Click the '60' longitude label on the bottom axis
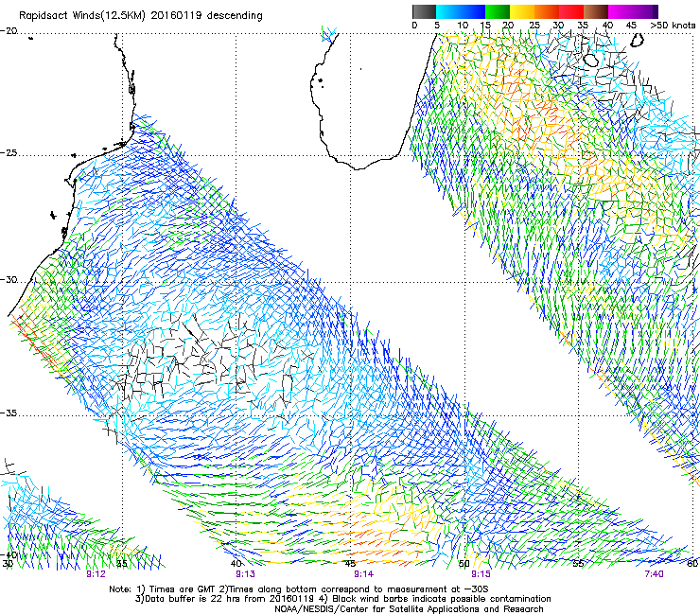Image resolution: width=700 pixels, height=615 pixels. tap(692, 564)
